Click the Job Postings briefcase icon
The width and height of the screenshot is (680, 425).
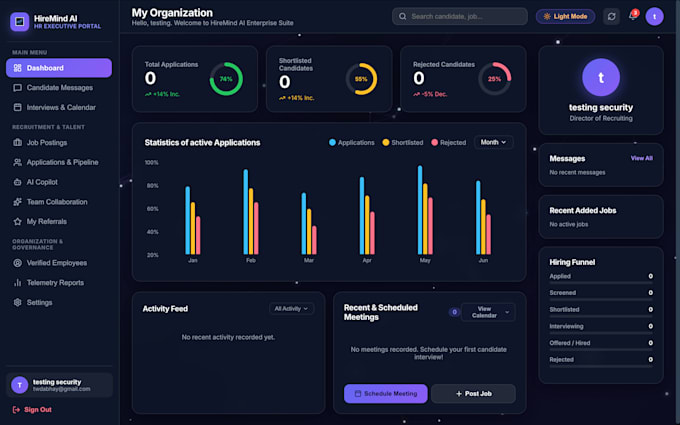pyautogui.click(x=17, y=142)
